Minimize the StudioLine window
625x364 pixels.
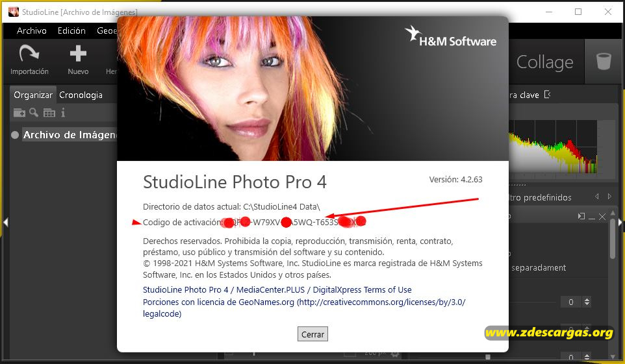point(549,12)
